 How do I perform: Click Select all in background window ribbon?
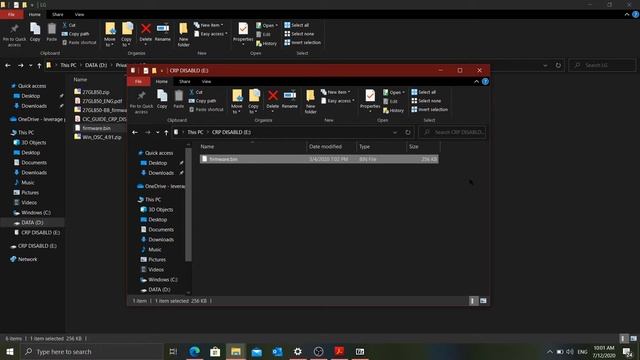[x=296, y=25]
